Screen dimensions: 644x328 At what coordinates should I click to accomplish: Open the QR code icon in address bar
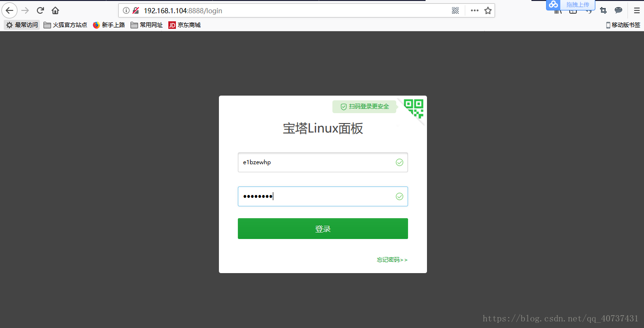click(455, 10)
